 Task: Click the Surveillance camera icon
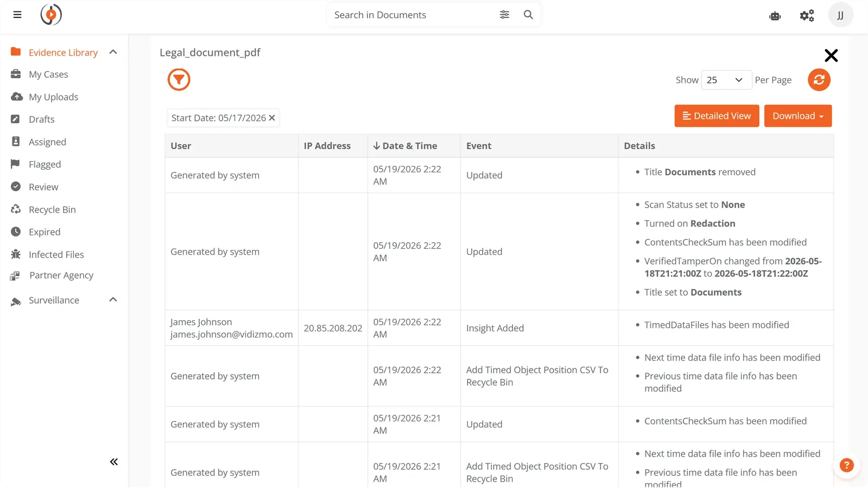coord(16,301)
